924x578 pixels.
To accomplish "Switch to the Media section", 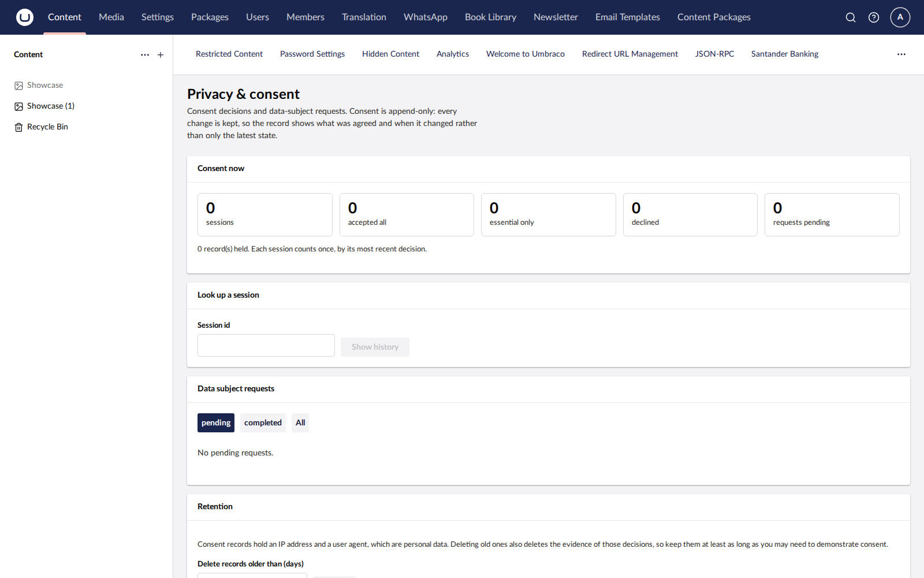I will pyautogui.click(x=111, y=17).
